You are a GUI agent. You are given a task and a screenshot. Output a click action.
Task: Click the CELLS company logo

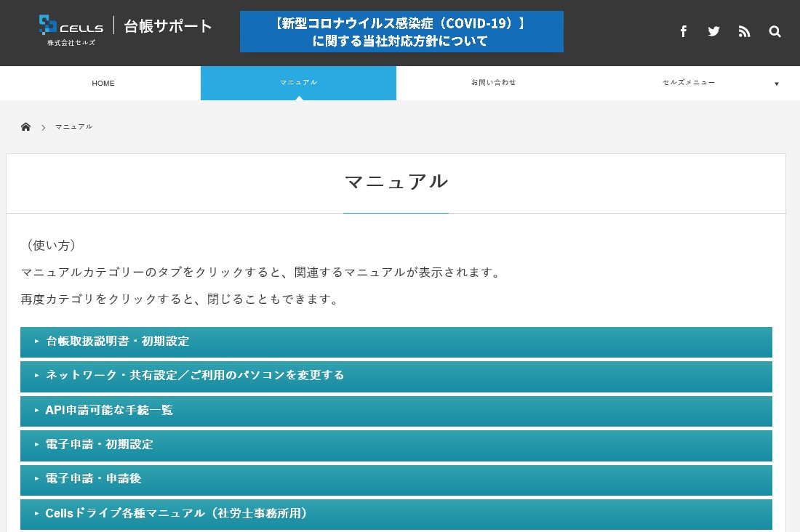[x=71, y=31]
